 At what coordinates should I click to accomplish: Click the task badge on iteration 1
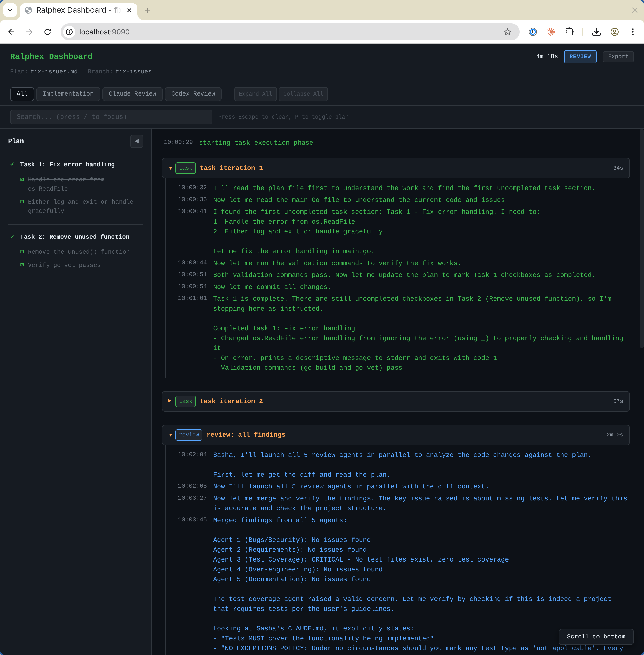coord(185,168)
